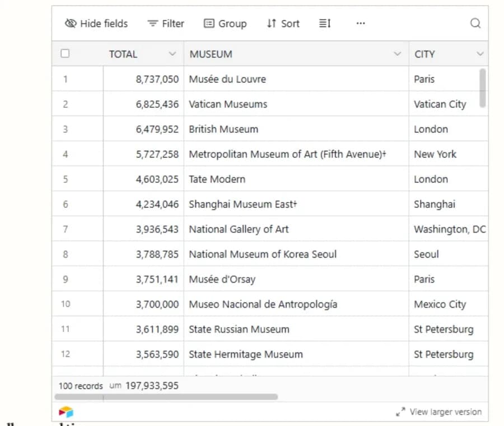Click the Airtable logo icon
The image size is (504, 426).
[x=66, y=412]
